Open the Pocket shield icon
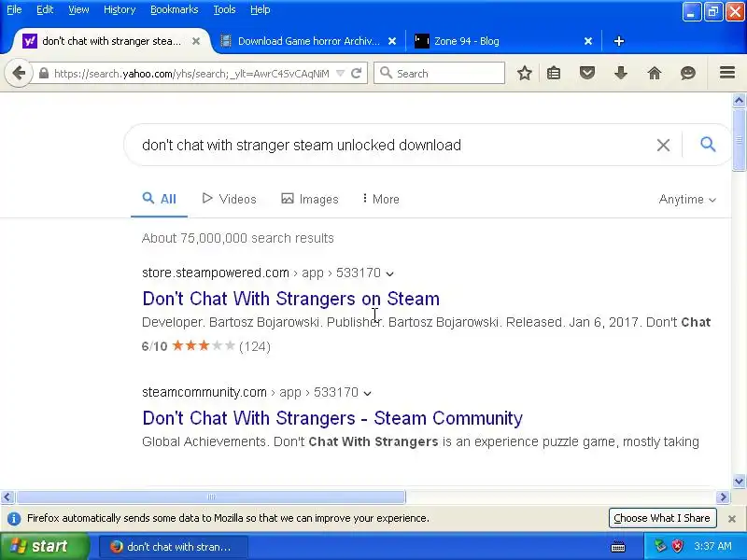747x560 pixels. coord(587,74)
